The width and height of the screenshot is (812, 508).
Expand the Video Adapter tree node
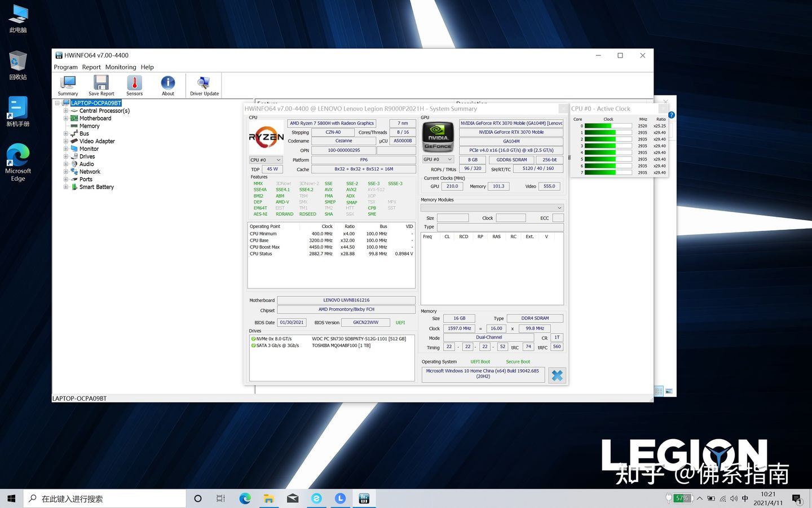coord(65,141)
